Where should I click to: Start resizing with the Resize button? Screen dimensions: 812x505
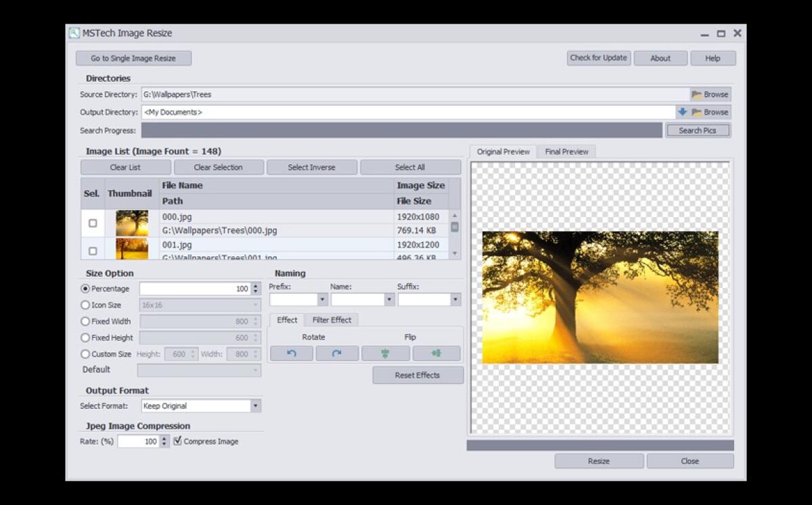tap(598, 460)
